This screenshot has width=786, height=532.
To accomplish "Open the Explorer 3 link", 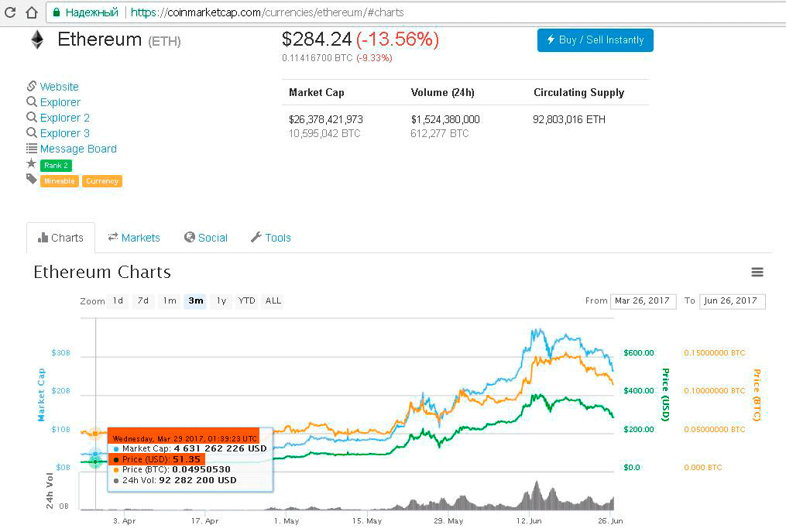I will (x=65, y=133).
